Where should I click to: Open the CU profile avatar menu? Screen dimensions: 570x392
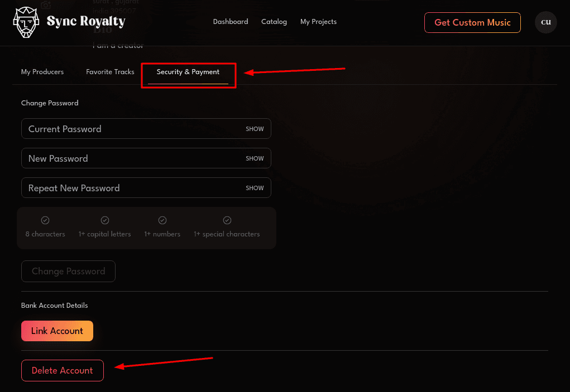click(545, 22)
